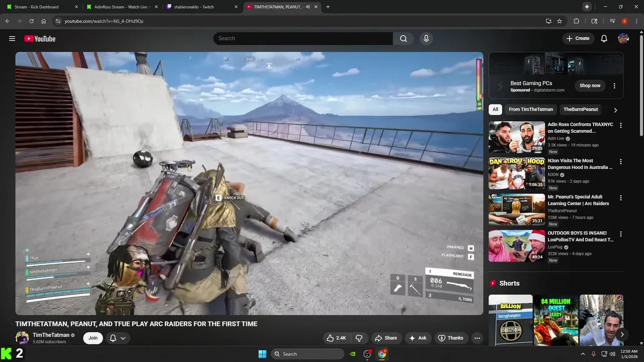The width and height of the screenshot is (644, 362).
Task: Open Windows Start menu
Action: (262, 354)
